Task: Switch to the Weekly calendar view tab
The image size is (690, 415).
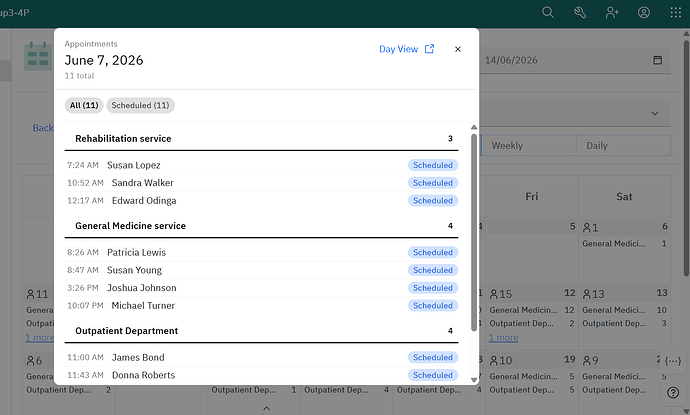Action: point(528,146)
